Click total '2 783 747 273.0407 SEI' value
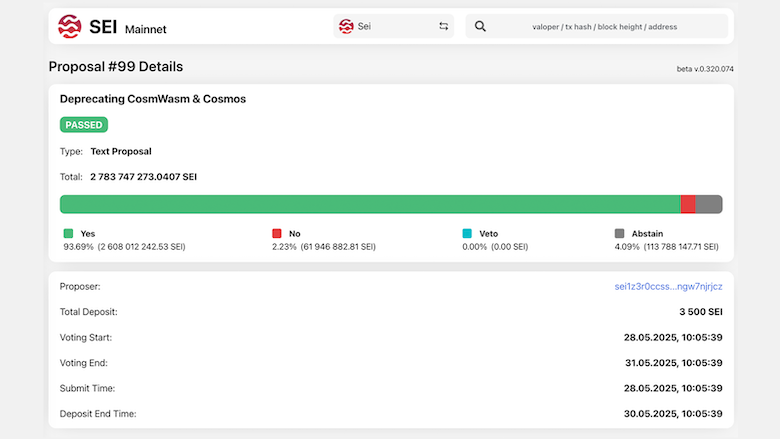This screenshot has height=439, width=780. click(x=143, y=176)
